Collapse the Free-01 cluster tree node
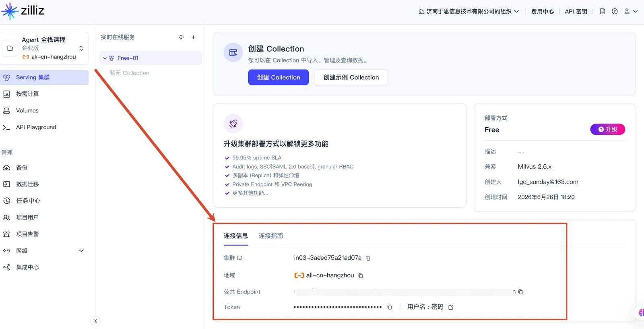 point(105,58)
